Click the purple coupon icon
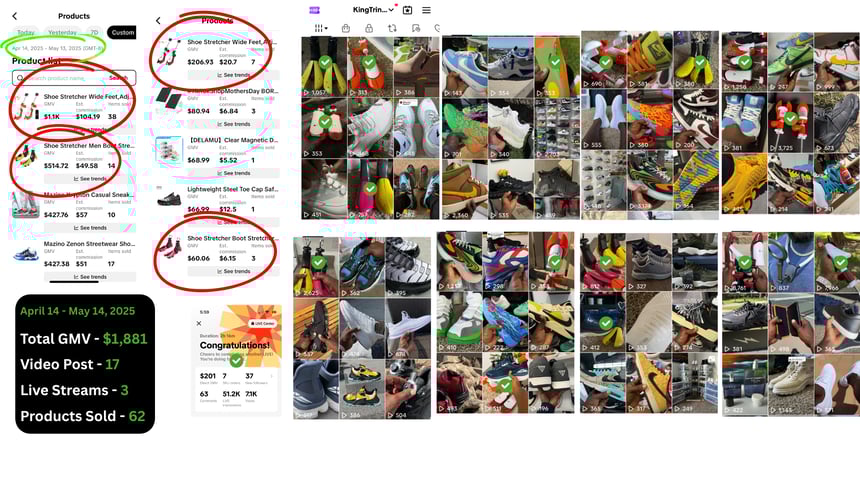This screenshot has width=860, height=479. (x=314, y=10)
